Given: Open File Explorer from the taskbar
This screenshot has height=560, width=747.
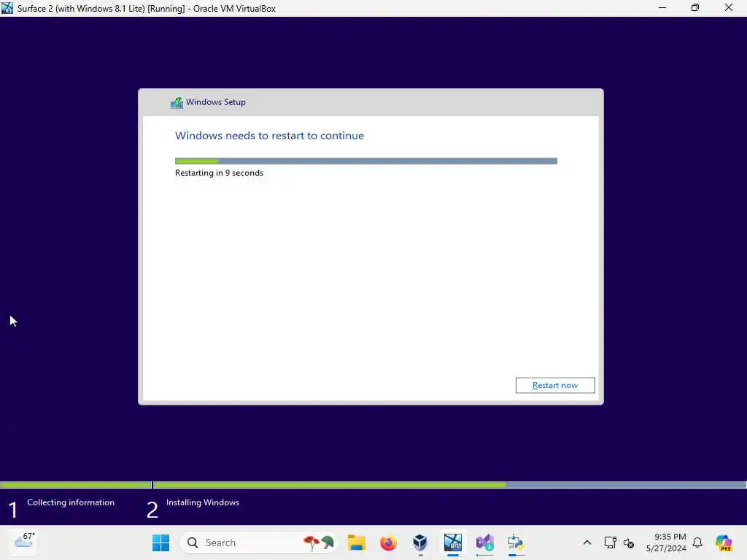Looking at the screenshot, I should [356, 542].
